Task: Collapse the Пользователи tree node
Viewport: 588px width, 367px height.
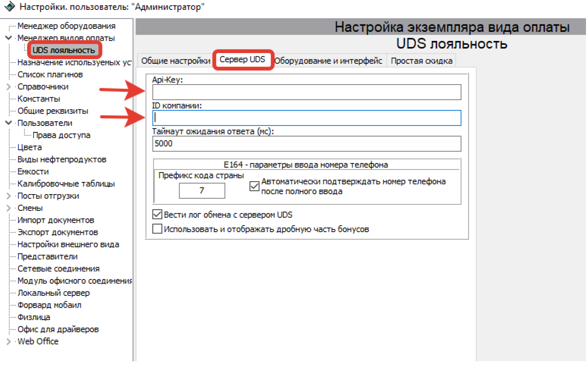Action: coord(8,123)
